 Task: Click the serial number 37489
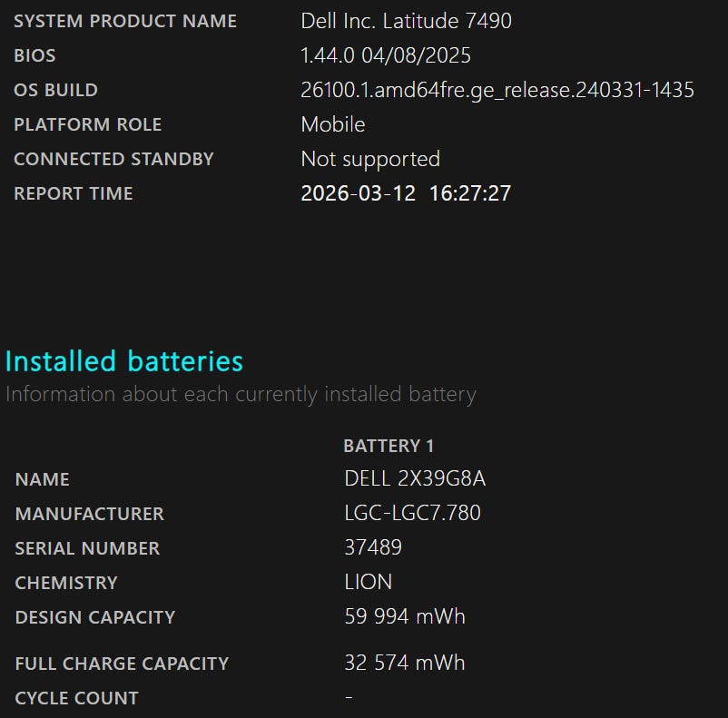(373, 548)
